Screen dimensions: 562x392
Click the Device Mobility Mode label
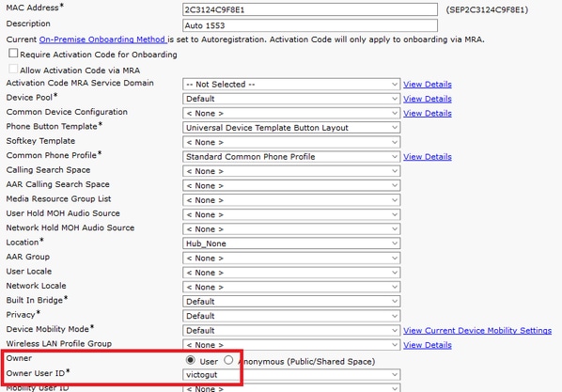pos(50,329)
